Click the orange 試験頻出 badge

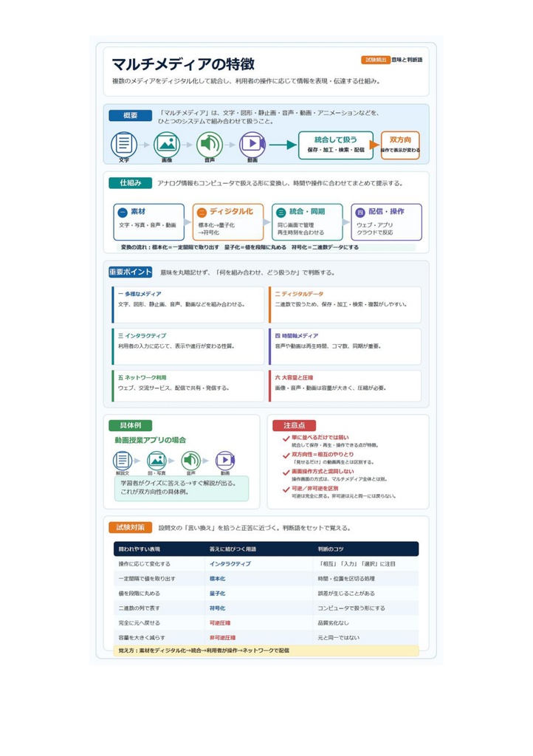tap(376, 60)
